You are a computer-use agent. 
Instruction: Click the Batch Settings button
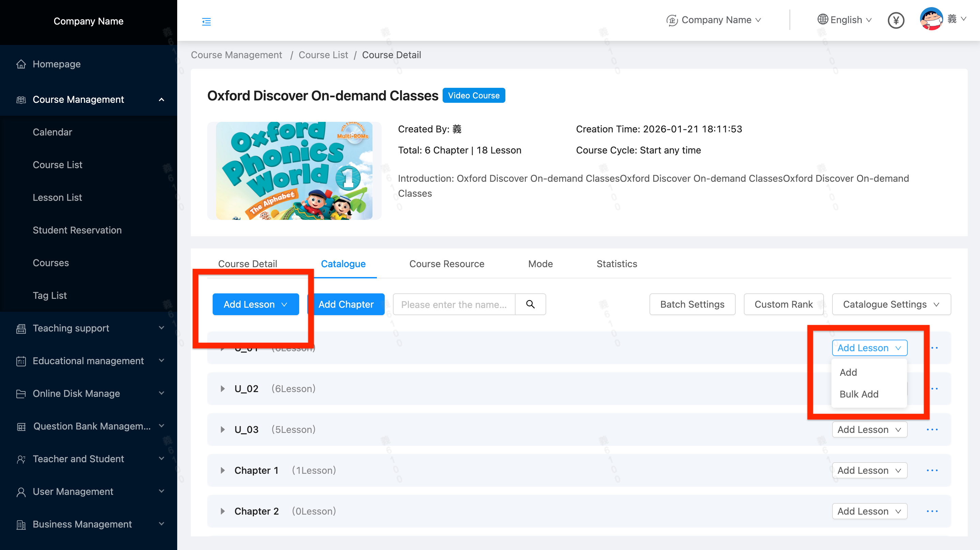click(692, 304)
